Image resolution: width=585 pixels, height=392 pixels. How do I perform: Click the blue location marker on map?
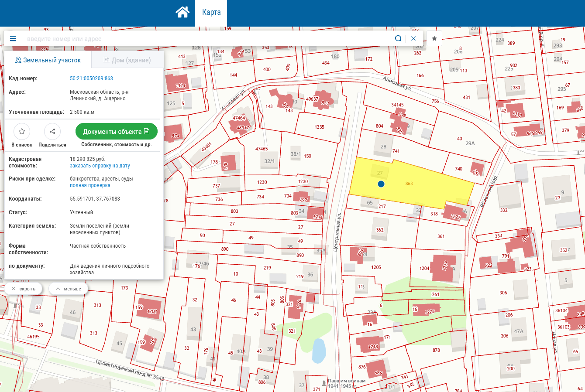pos(381,184)
